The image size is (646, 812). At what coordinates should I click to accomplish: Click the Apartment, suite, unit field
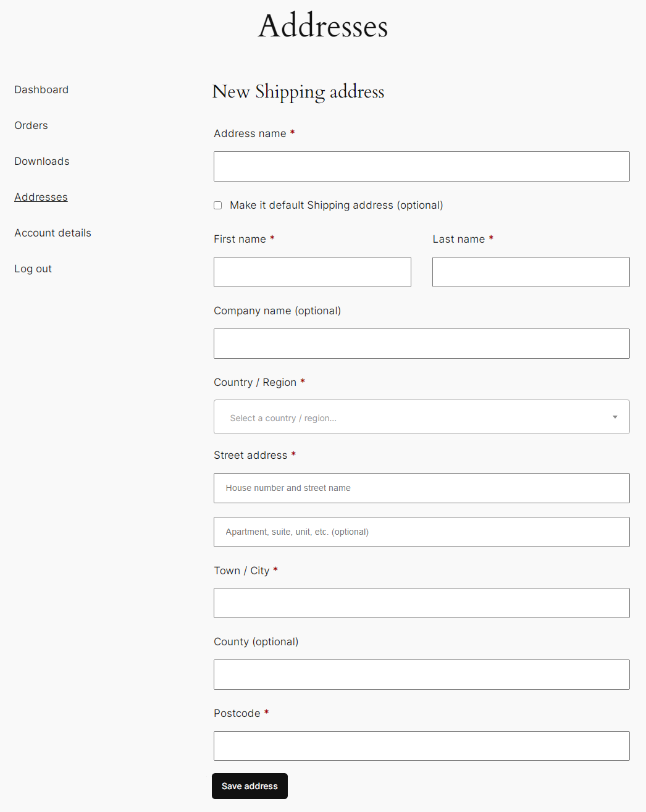[421, 532]
